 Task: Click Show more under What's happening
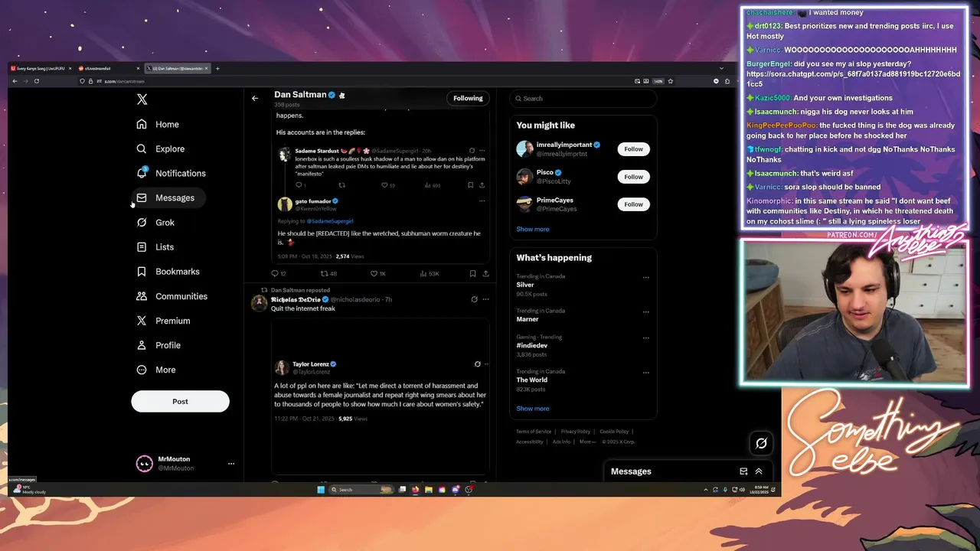[x=533, y=409]
